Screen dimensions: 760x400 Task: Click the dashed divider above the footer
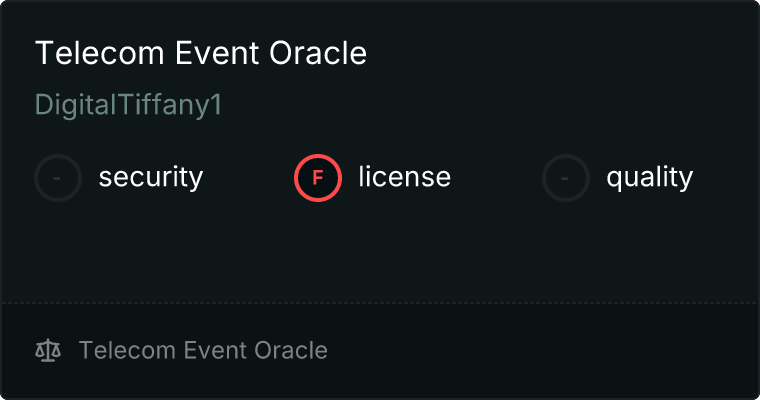coord(380,302)
